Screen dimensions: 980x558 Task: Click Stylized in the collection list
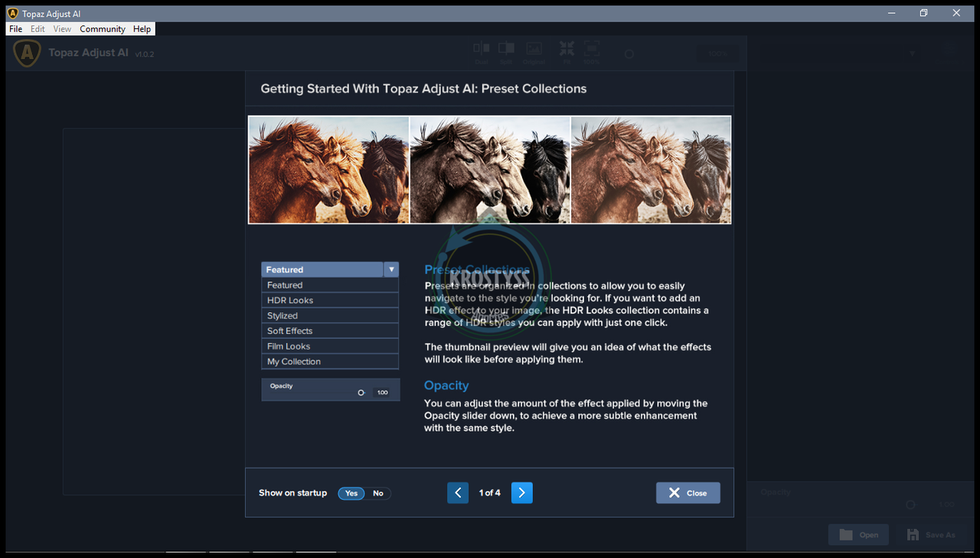[330, 315]
